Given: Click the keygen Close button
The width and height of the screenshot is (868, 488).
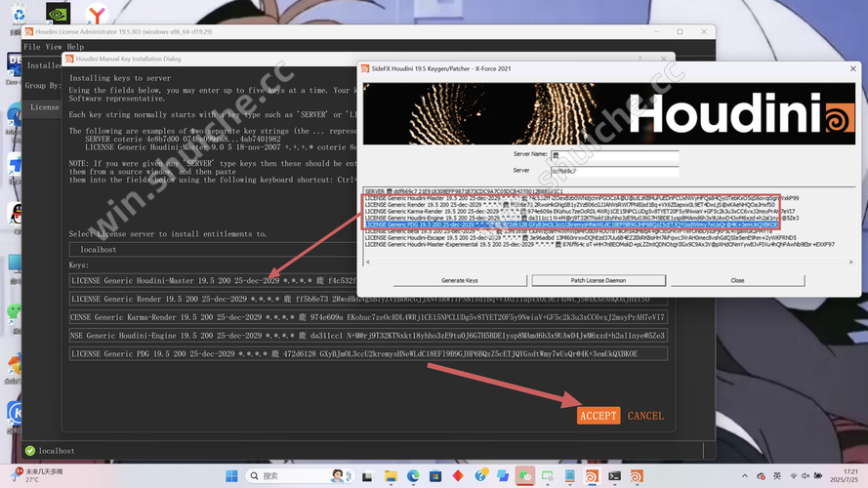Looking at the screenshot, I should point(737,280).
